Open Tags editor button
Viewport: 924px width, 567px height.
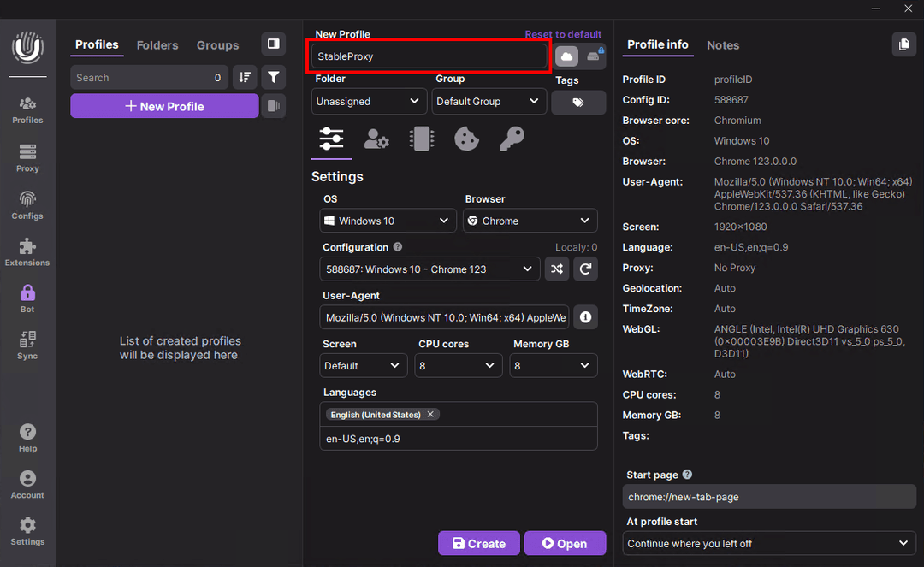point(577,102)
